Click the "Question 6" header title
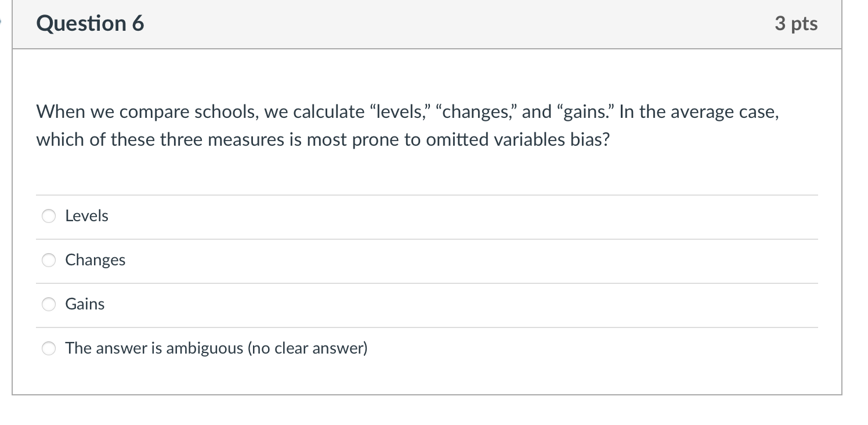The image size is (868, 425). (x=89, y=24)
